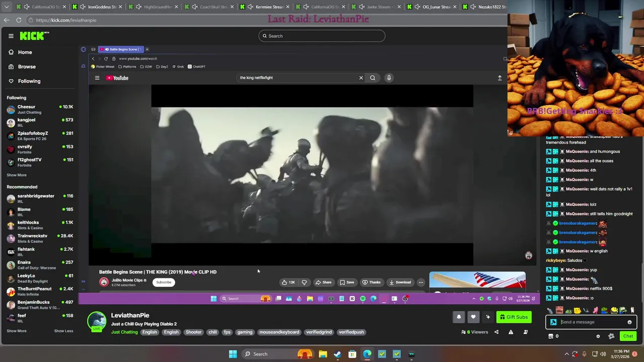The height and width of the screenshot is (362, 644).
Task: Share the LeviathanPie stream via share icon
Action: [x=496, y=332]
